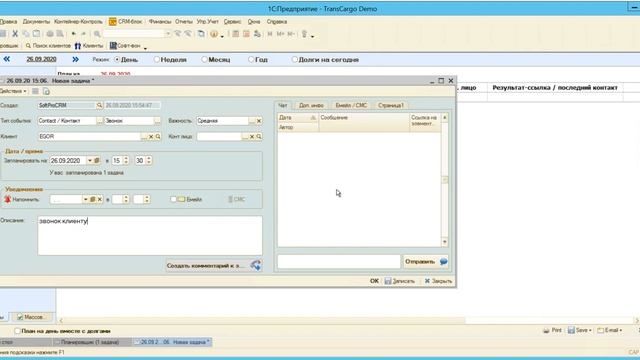Switch to the Емейл / СМС tab
Screen dimensions: 640x360
[351, 105]
